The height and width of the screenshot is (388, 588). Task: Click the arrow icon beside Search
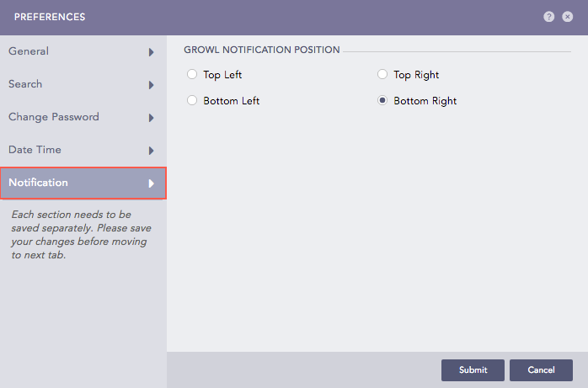[152, 85]
